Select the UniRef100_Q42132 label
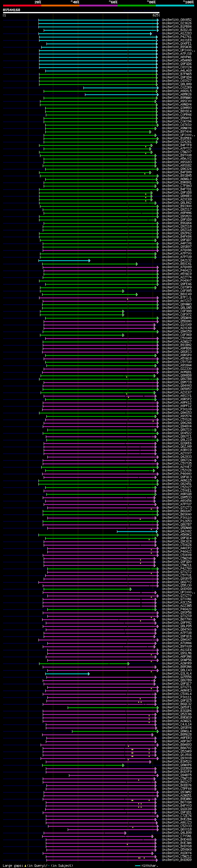Viewport: 197px width, 868px height. [x=177, y=260]
